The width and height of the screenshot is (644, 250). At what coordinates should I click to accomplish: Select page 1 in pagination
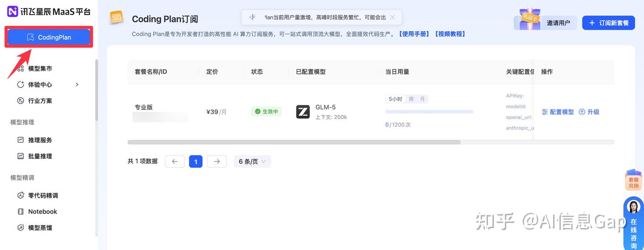click(x=196, y=161)
